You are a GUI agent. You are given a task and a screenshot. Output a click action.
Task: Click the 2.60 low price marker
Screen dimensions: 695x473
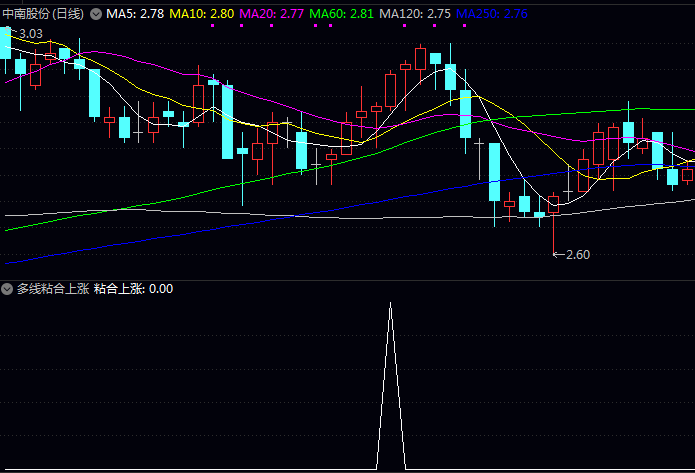(578, 255)
